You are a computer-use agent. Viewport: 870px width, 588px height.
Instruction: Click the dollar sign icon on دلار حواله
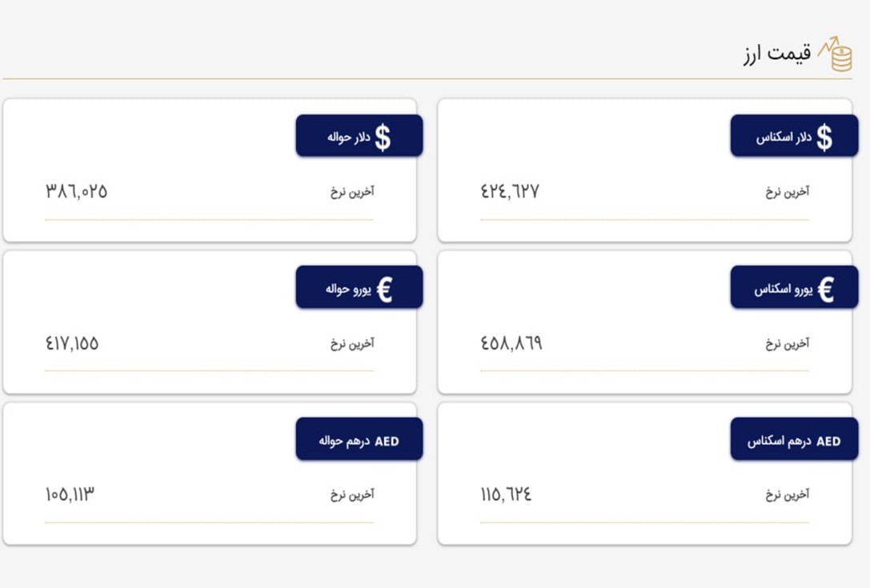pos(383,138)
